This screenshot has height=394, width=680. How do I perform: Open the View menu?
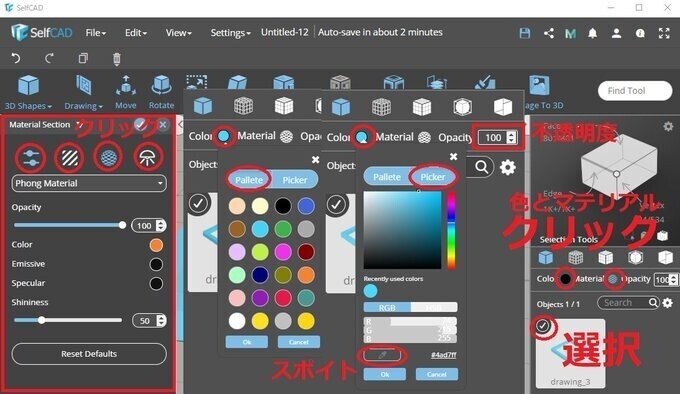point(178,33)
